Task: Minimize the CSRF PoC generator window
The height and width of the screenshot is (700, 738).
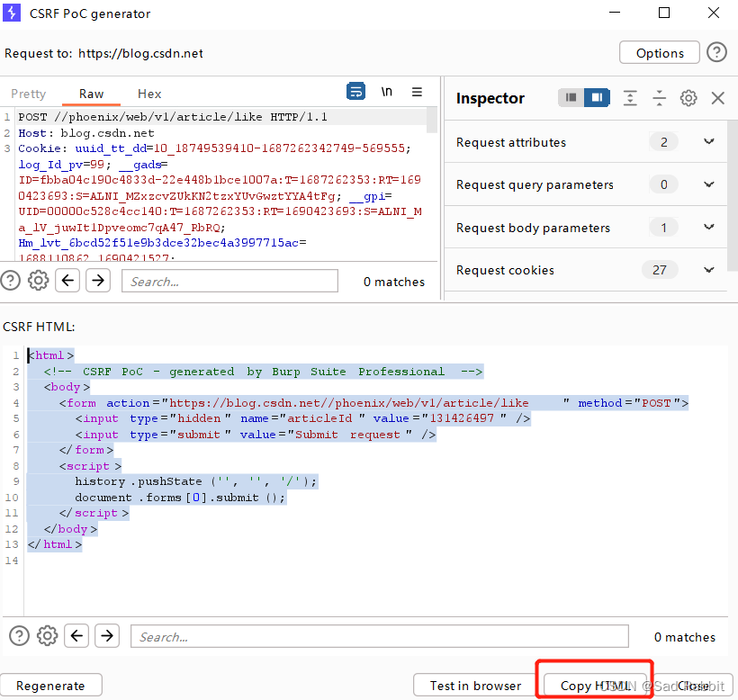Action: 615,13
